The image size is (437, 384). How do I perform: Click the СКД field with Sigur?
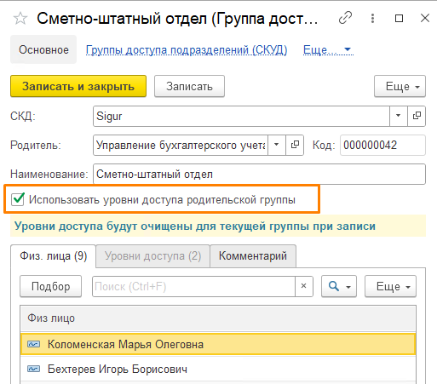241,116
